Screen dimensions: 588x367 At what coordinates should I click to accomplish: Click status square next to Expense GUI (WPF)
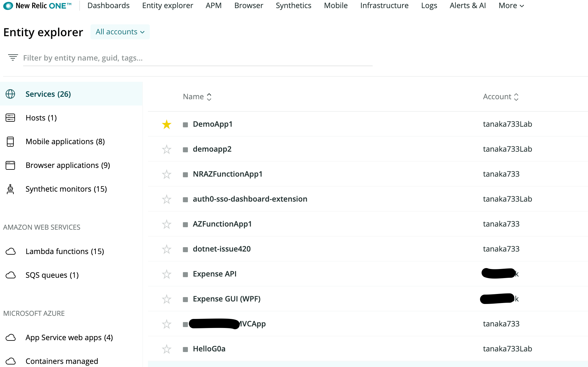click(185, 300)
